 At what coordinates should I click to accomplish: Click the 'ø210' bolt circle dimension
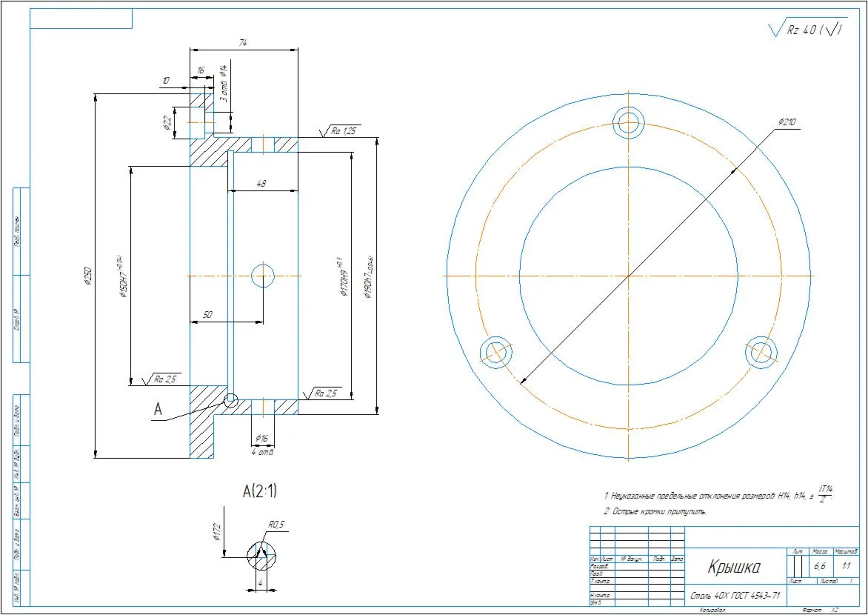tap(787, 122)
